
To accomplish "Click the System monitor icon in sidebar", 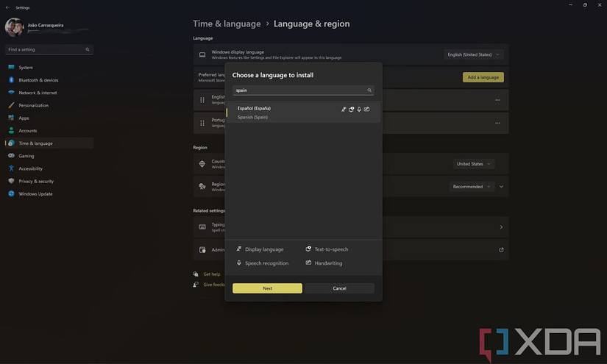I will 11,68.
